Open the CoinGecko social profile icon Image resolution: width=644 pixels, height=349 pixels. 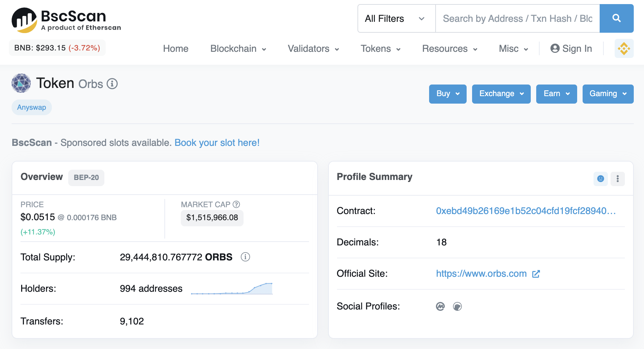click(457, 306)
